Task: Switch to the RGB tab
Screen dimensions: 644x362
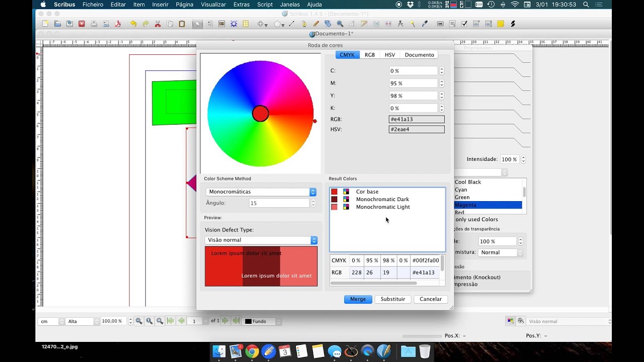Action: click(x=370, y=55)
